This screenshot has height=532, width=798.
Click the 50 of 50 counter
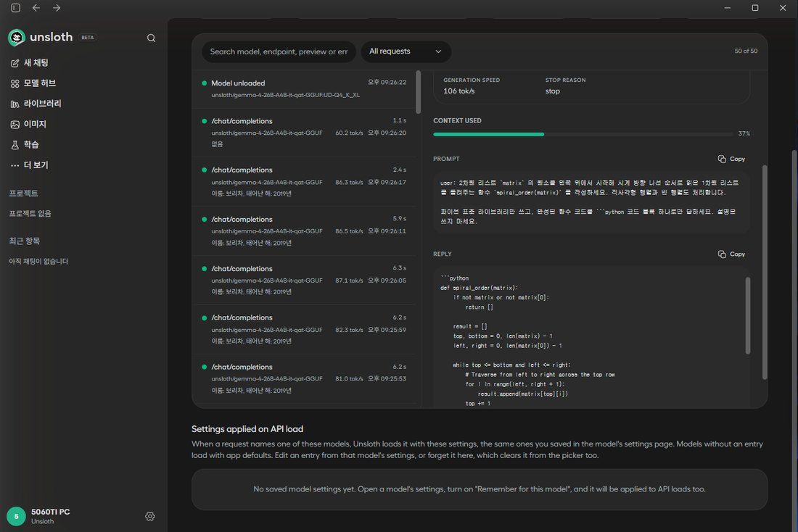746,51
